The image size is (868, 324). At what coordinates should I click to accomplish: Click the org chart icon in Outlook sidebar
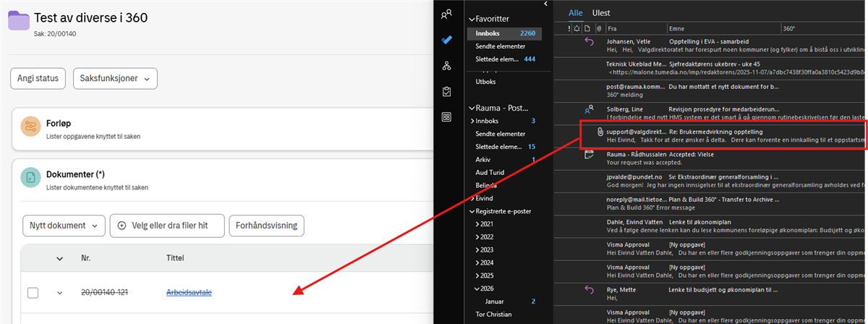coord(447,66)
